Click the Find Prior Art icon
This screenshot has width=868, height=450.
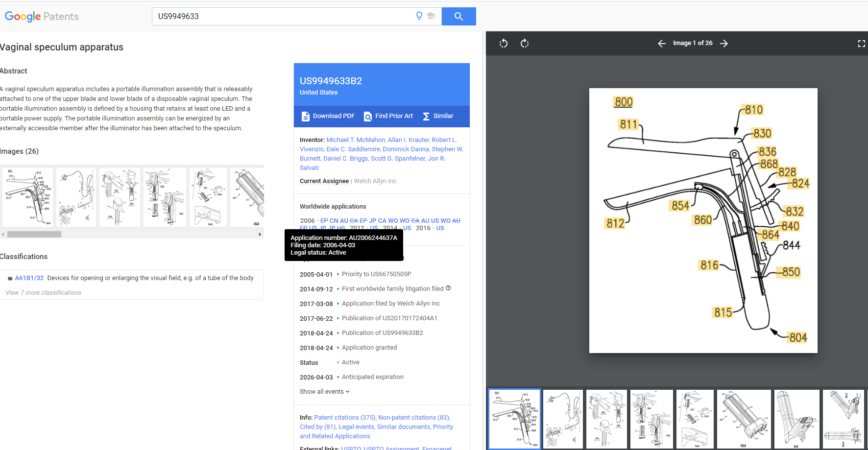pyautogui.click(x=368, y=116)
